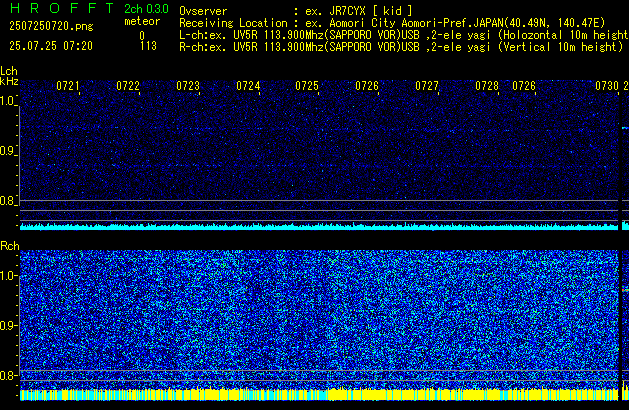The height and width of the screenshot is (410, 629).
Task: Click the Lch channel label
Action: pyautogui.click(x=9, y=71)
